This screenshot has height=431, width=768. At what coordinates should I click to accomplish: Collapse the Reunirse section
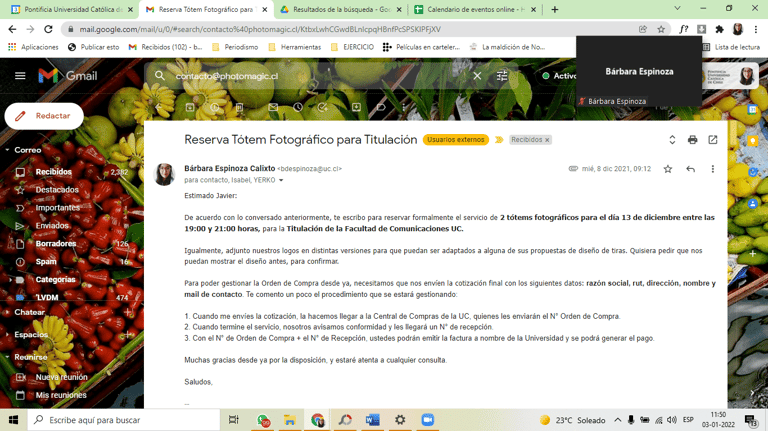(x=7, y=357)
